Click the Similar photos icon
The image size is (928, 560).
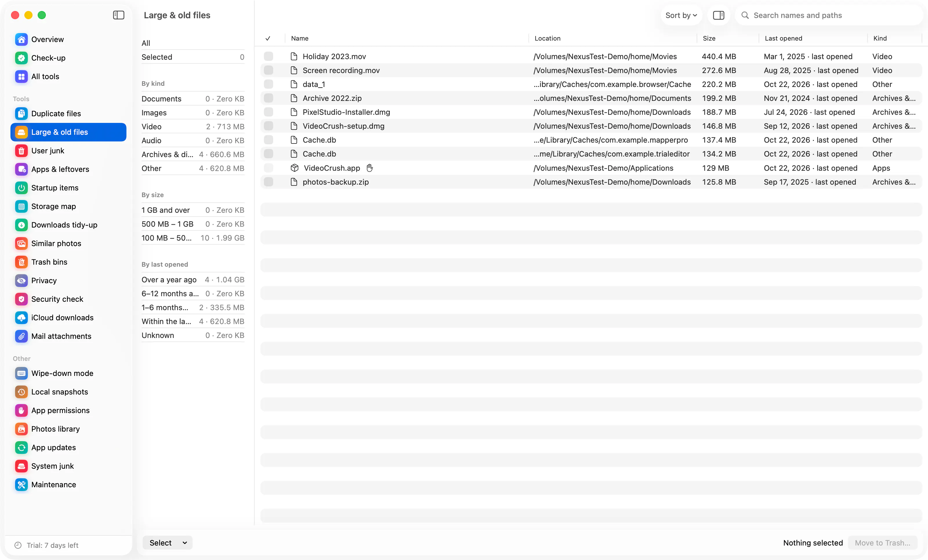[21, 243]
